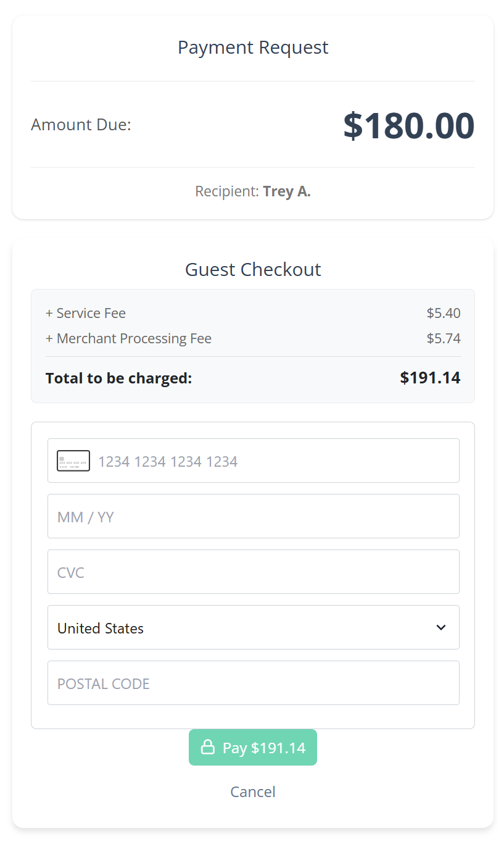Open the United States country selector
This screenshot has height=852, width=504.
253,627
